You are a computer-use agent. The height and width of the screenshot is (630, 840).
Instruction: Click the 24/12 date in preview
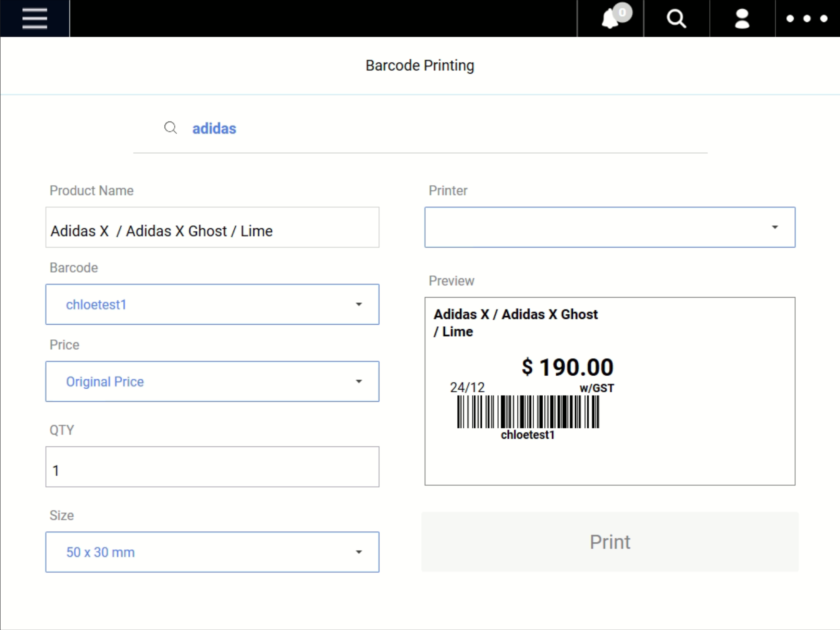pos(468,388)
